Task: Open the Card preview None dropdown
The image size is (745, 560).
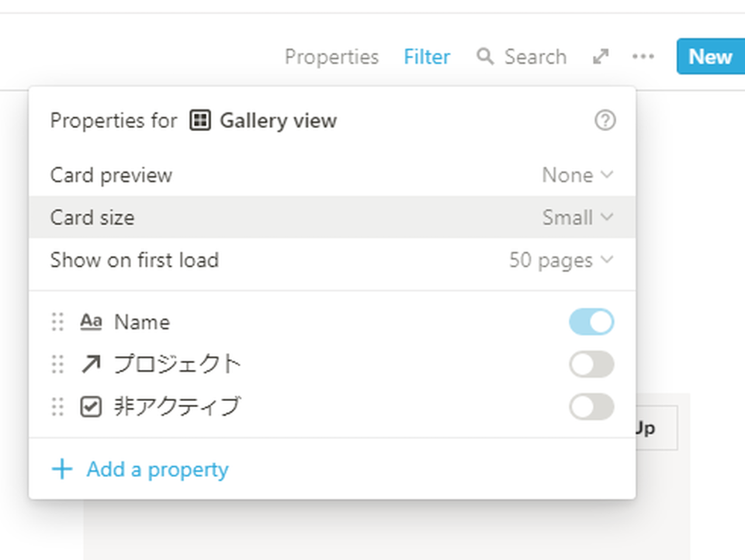Action: click(577, 175)
